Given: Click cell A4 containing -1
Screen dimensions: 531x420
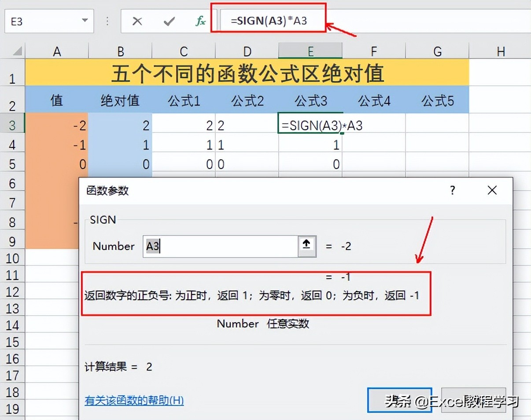Looking at the screenshot, I should (57, 143).
